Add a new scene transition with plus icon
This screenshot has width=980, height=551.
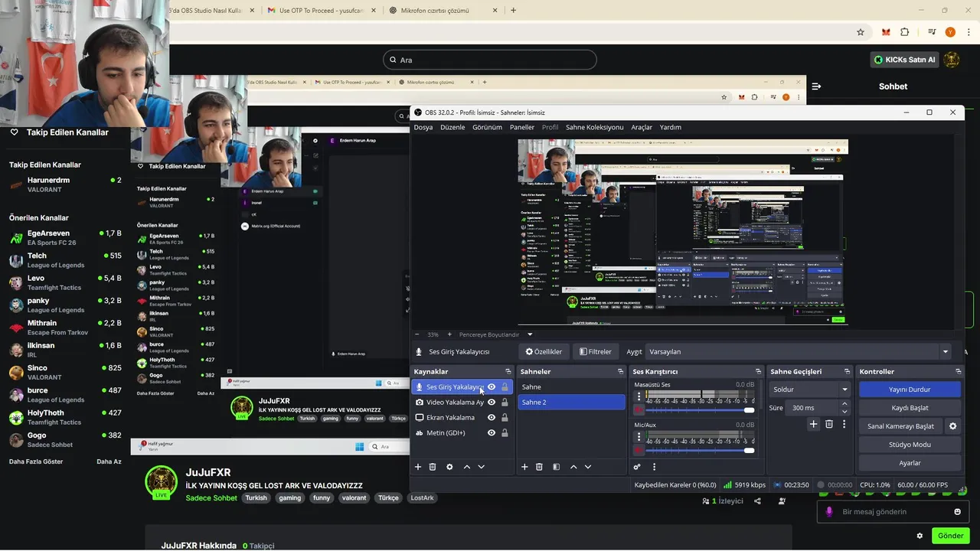[x=813, y=424]
